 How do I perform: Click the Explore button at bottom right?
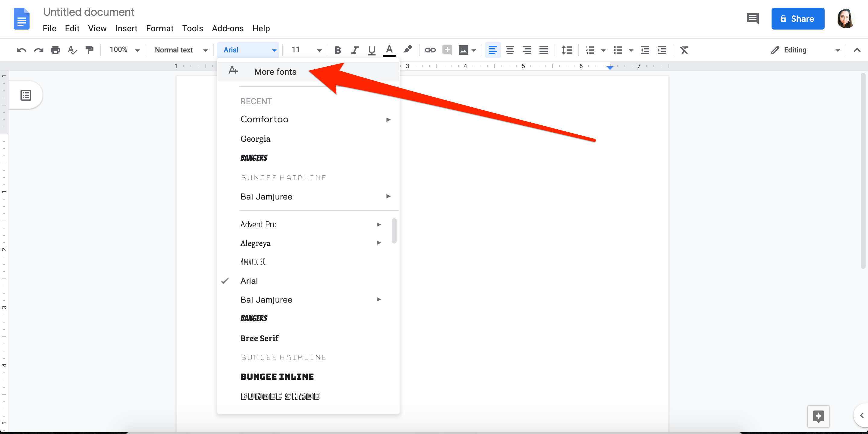point(818,416)
